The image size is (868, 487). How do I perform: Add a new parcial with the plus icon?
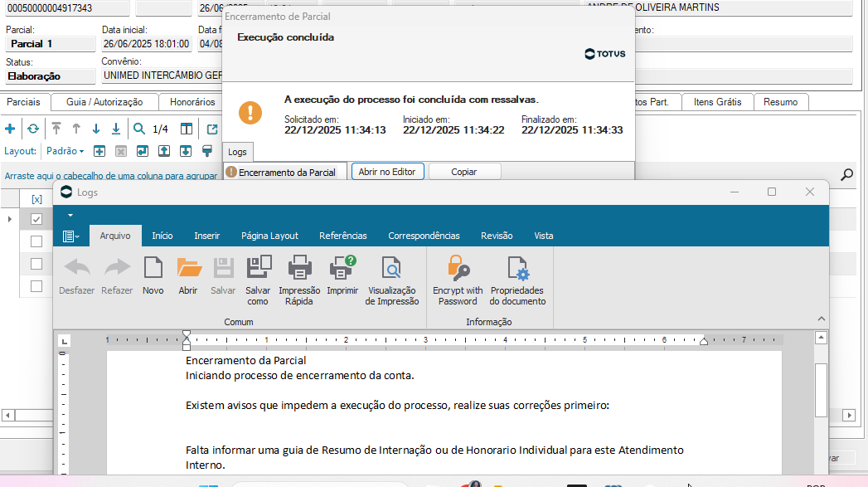(10, 129)
